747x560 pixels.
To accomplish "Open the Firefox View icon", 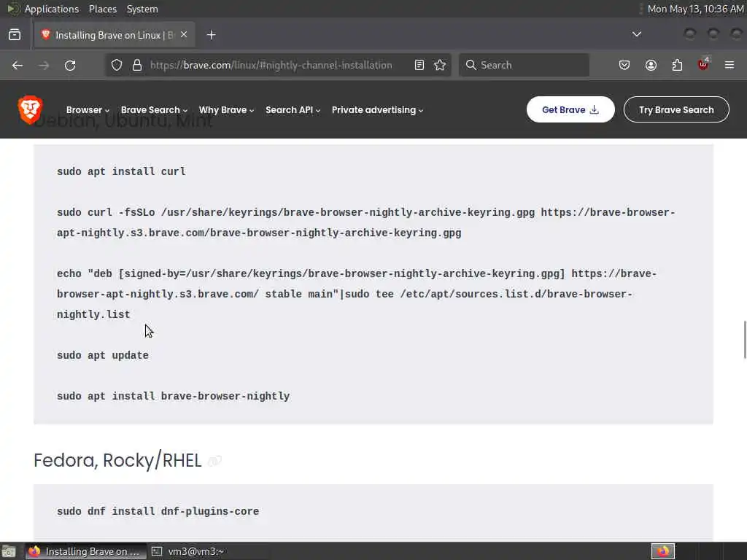I will [15, 35].
